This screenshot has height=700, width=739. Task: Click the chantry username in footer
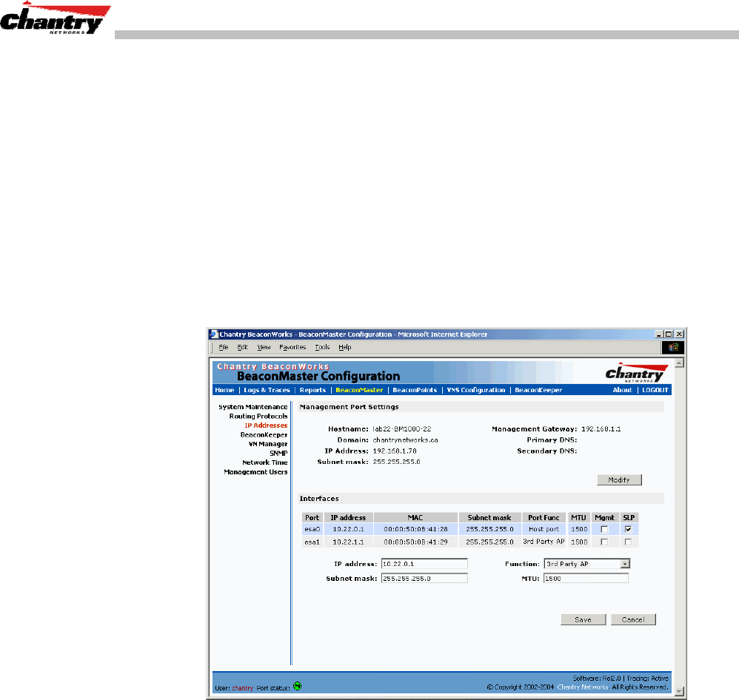pyautogui.click(x=243, y=688)
